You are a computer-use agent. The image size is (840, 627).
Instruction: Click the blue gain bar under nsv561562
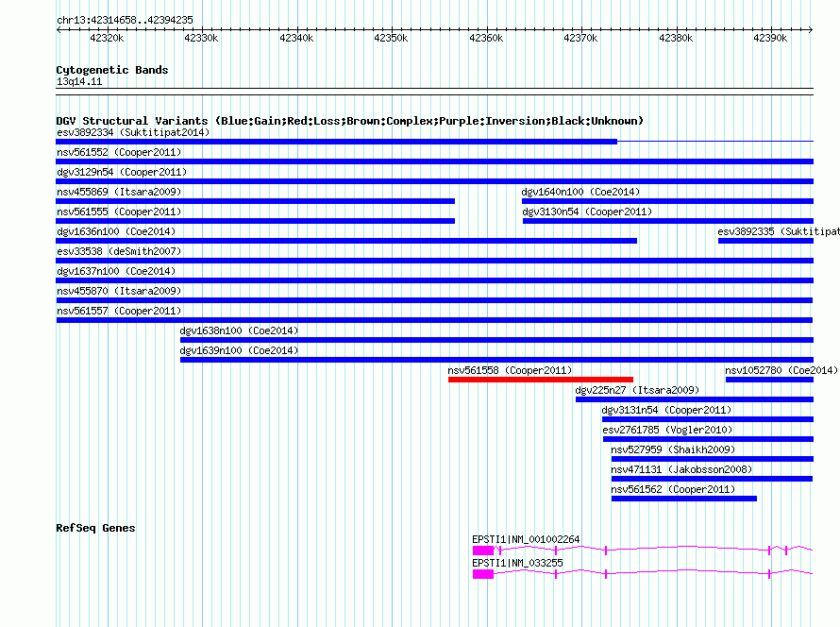tap(684, 499)
